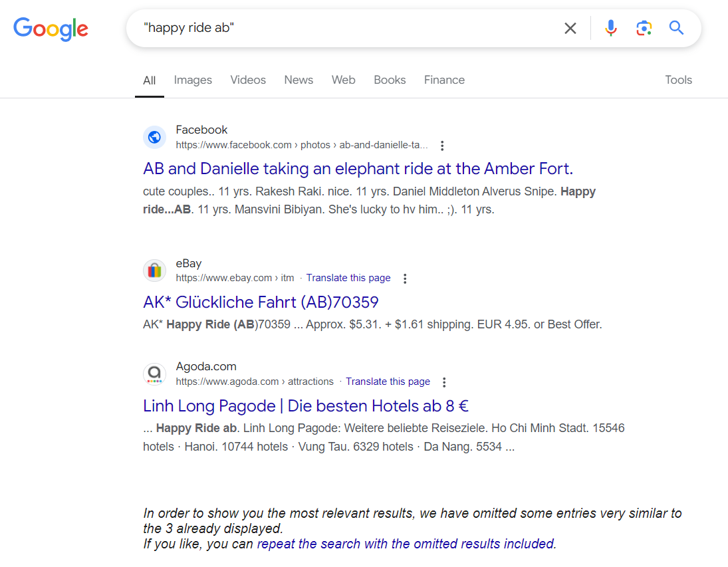Click the Facebook result globe favicon
The height and width of the screenshot is (567, 728).
click(x=154, y=138)
